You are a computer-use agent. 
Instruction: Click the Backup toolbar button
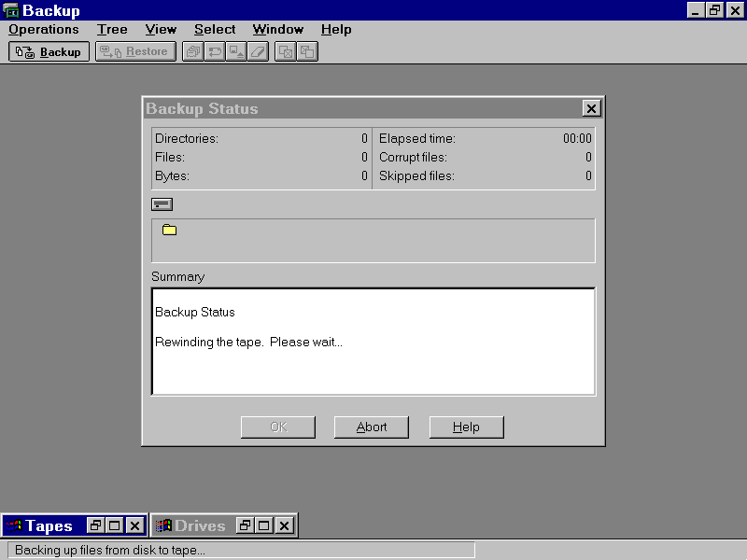pos(49,52)
